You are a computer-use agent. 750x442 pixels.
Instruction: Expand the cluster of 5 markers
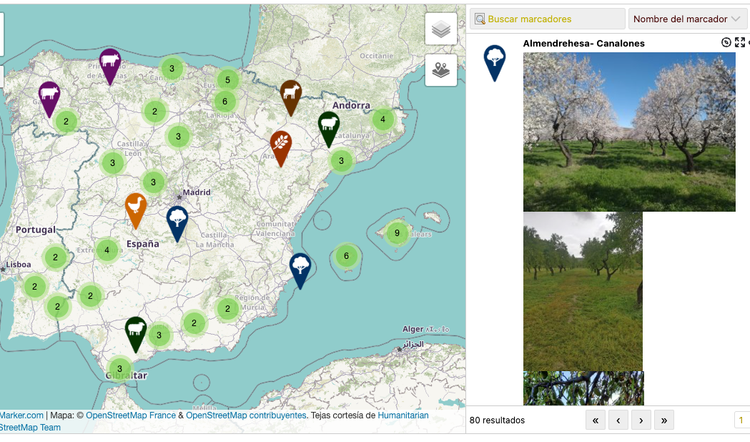(228, 80)
